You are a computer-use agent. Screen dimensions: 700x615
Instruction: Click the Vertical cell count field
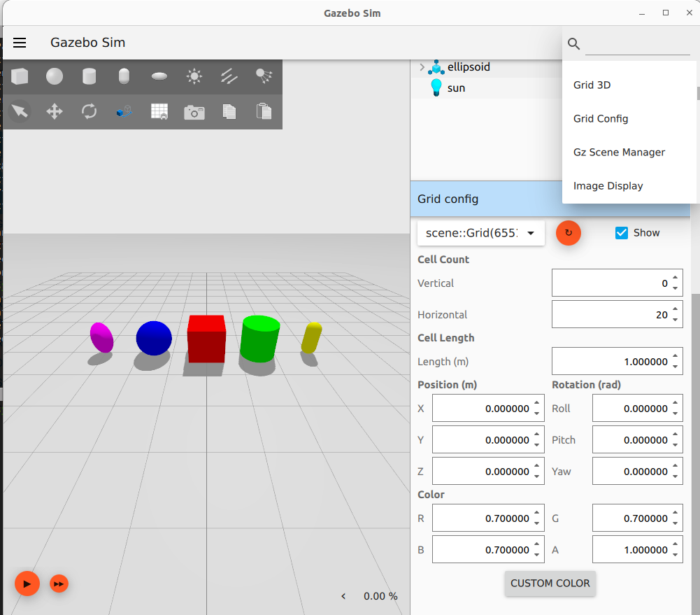(x=617, y=283)
